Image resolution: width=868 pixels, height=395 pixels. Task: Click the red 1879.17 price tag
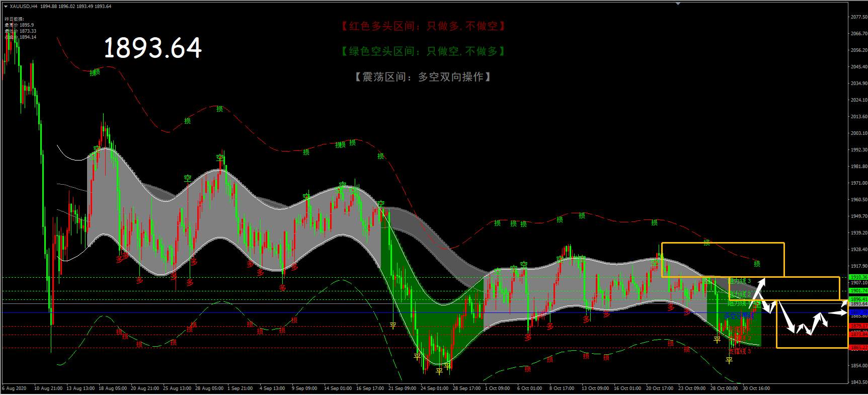858,326
